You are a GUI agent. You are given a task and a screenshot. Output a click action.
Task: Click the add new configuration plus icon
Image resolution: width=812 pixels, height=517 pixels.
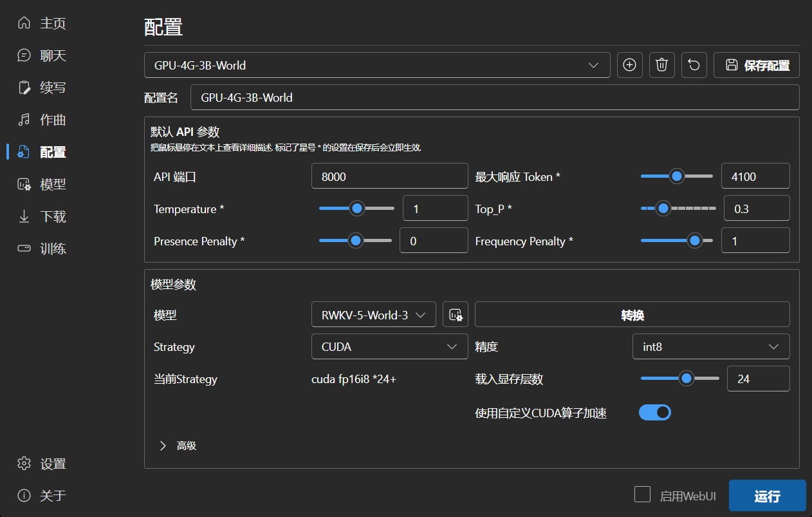click(x=629, y=65)
